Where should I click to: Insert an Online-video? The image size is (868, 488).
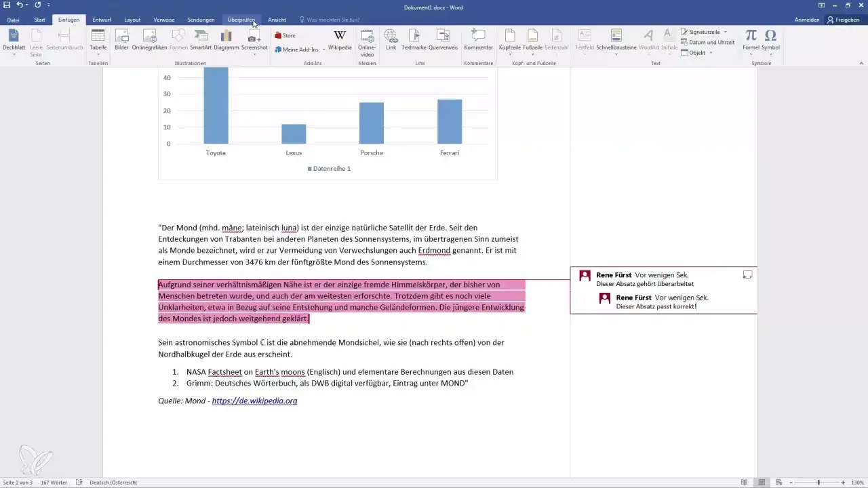tap(366, 41)
